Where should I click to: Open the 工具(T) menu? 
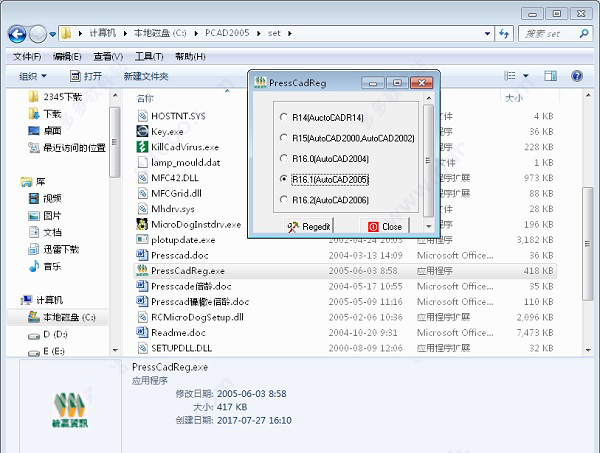(149, 57)
